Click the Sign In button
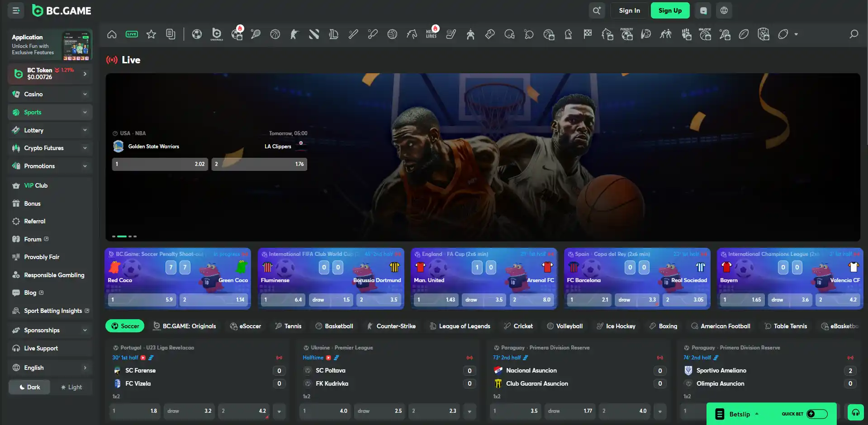 pyautogui.click(x=629, y=10)
